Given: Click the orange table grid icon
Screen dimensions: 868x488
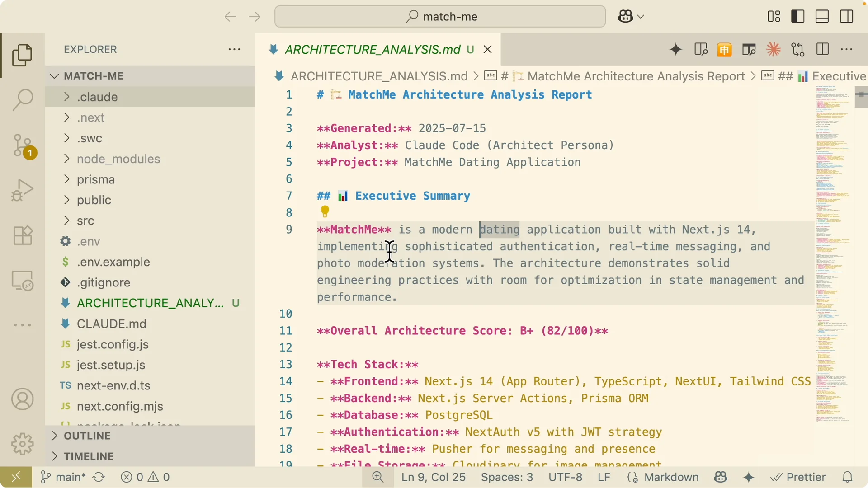Looking at the screenshot, I should (x=724, y=49).
